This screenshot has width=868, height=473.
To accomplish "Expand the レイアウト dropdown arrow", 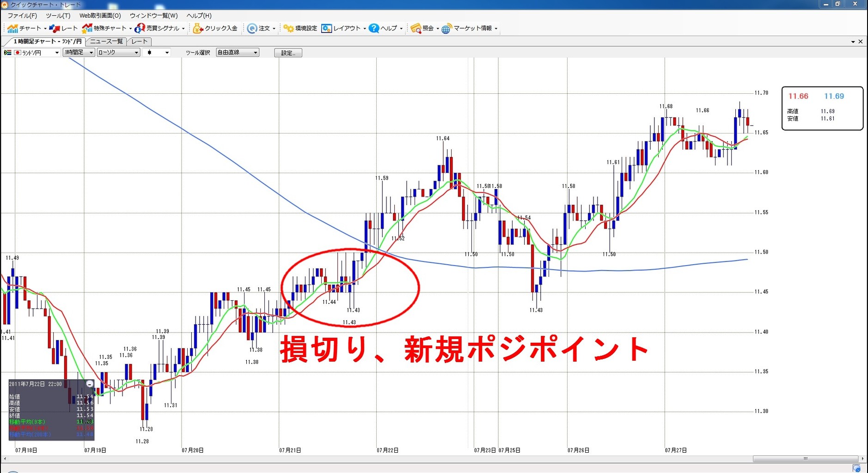I will pyautogui.click(x=364, y=29).
